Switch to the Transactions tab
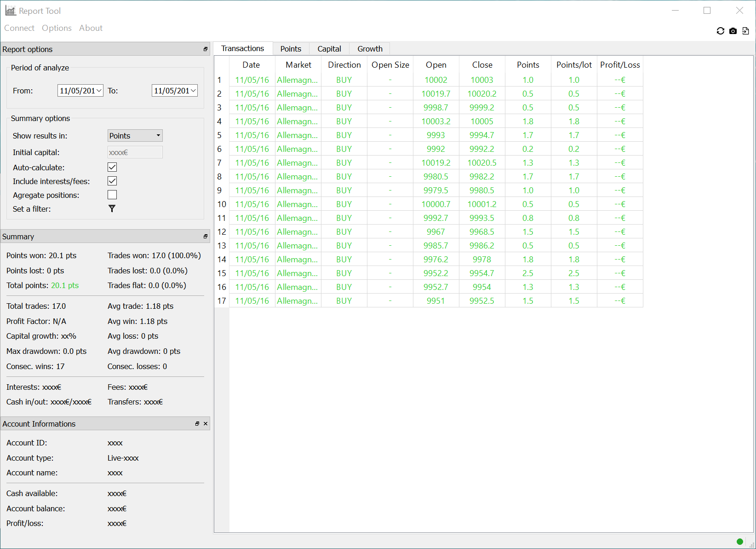Viewport: 756px width, 549px height. pos(243,48)
